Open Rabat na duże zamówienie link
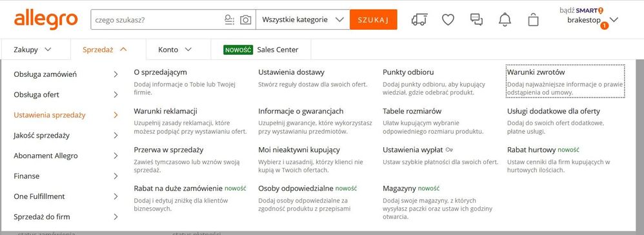Viewport: 644px width, 235px height. point(178,189)
